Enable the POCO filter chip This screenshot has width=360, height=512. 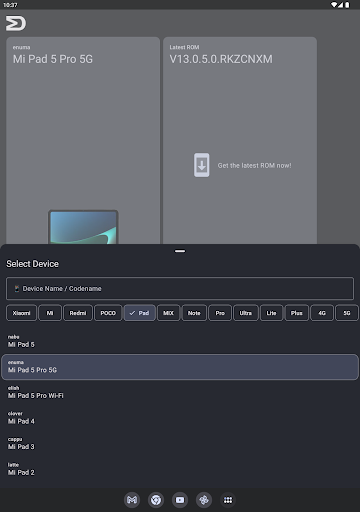pyautogui.click(x=108, y=313)
